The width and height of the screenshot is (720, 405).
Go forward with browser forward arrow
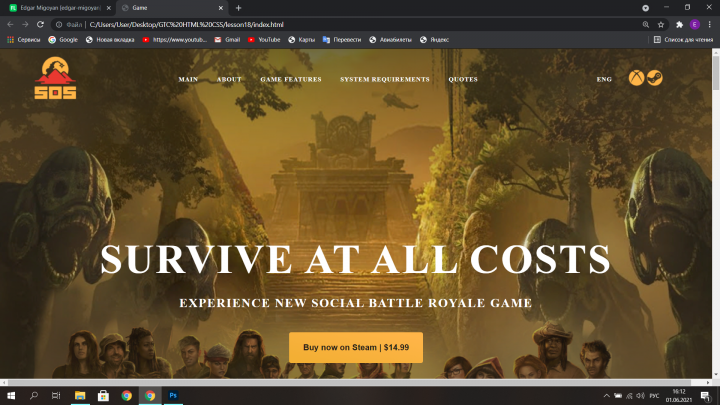pyautogui.click(x=25, y=24)
